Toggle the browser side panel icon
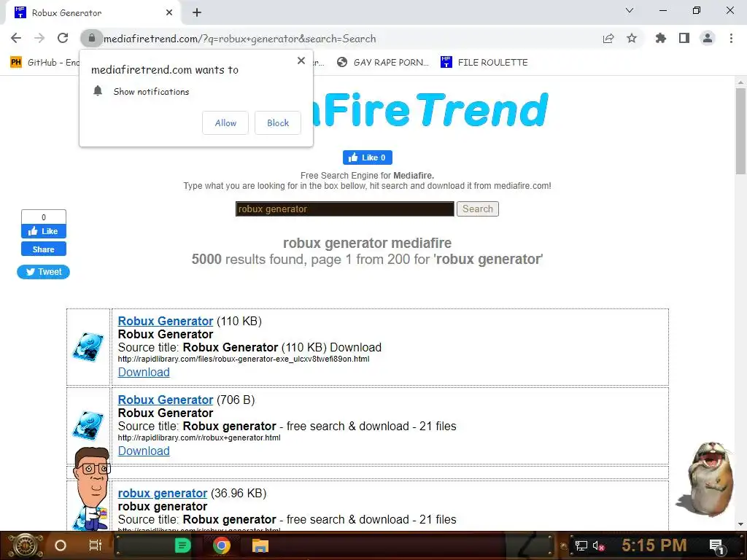 684,38
